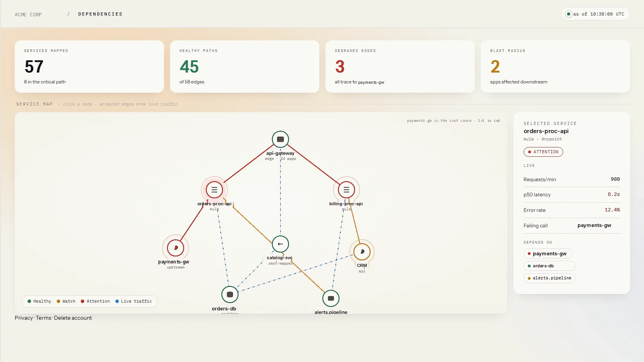Open the Terms link
Image resolution: width=644 pixels, height=362 pixels.
43,318
